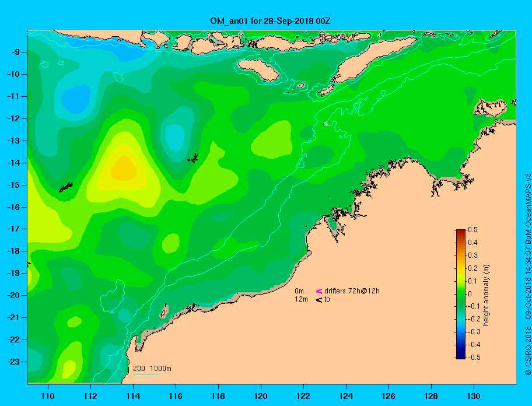Click the blue negative anomaly patch near 111E 11S

tap(76, 99)
